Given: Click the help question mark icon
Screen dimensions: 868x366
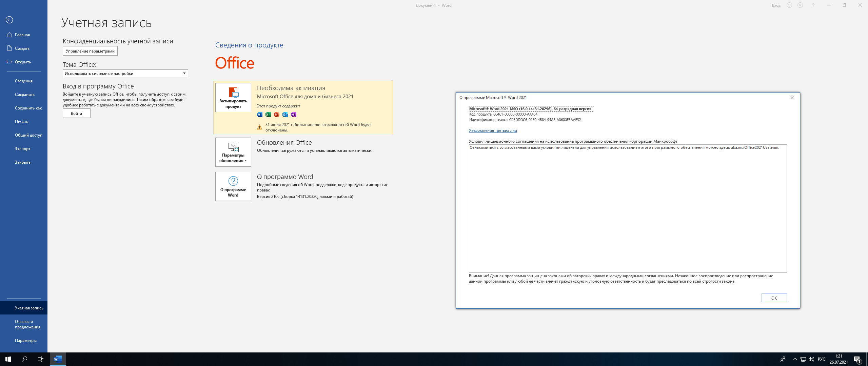Looking at the screenshot, I should point(813,5).
